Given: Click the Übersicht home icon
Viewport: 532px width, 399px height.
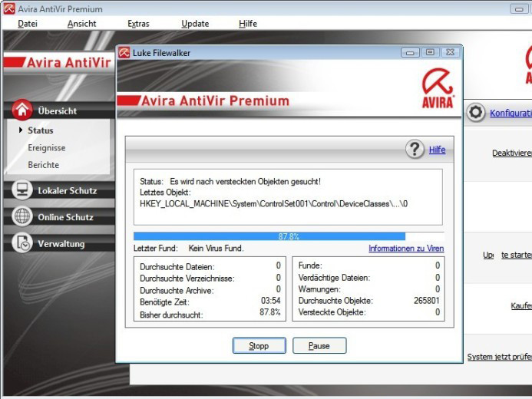Looking at the screenshot, I should pos(22,110).
